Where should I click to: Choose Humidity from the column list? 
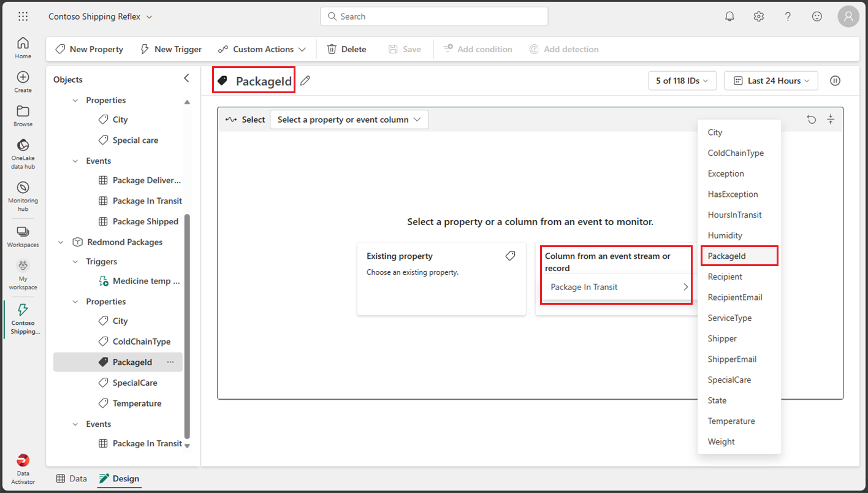click(x=739, y=235)
